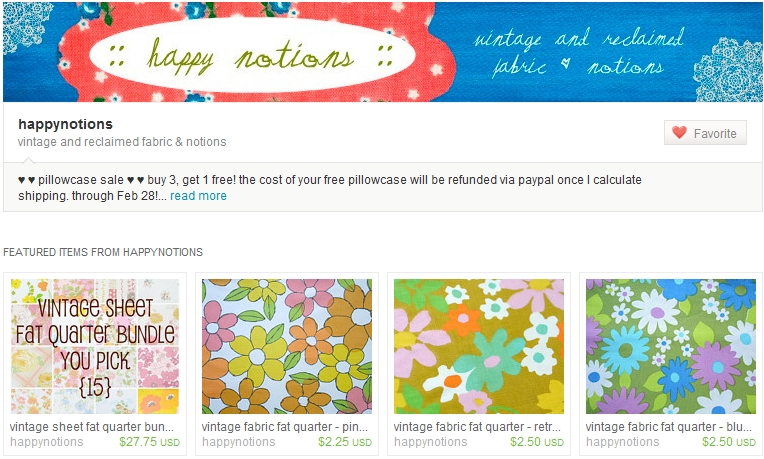Click the heart icon on Favorite button
The height and width of the screenshot is (459, 764).
pos(679,133)
